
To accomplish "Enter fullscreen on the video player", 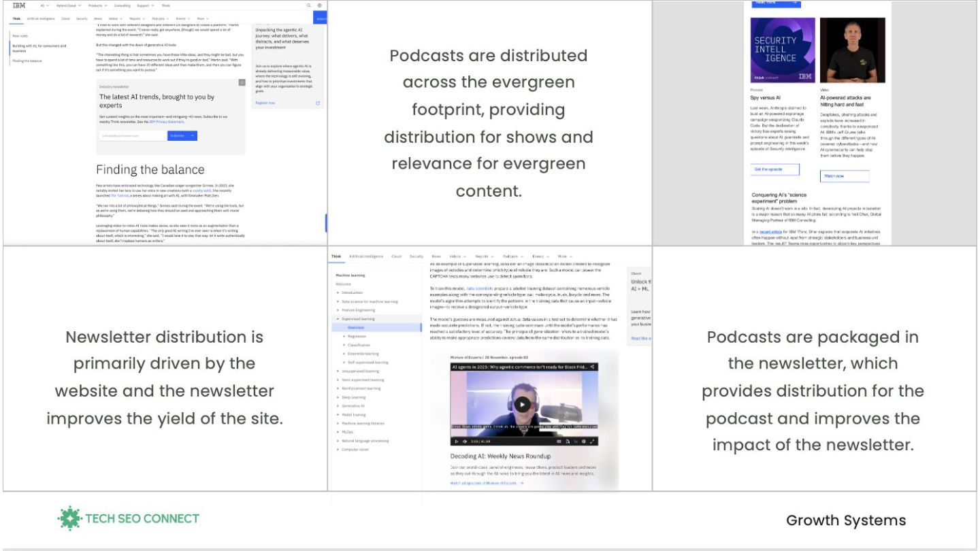I will coord(593,441).
